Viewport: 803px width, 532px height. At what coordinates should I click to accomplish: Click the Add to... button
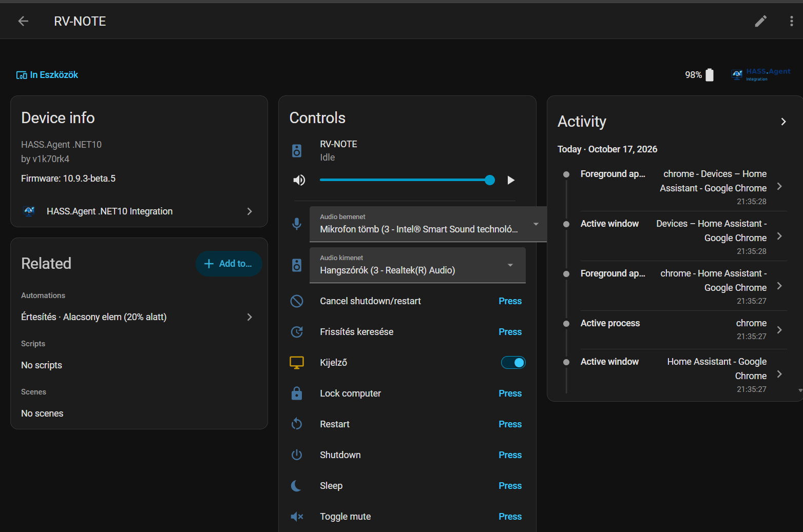point(229,264)
